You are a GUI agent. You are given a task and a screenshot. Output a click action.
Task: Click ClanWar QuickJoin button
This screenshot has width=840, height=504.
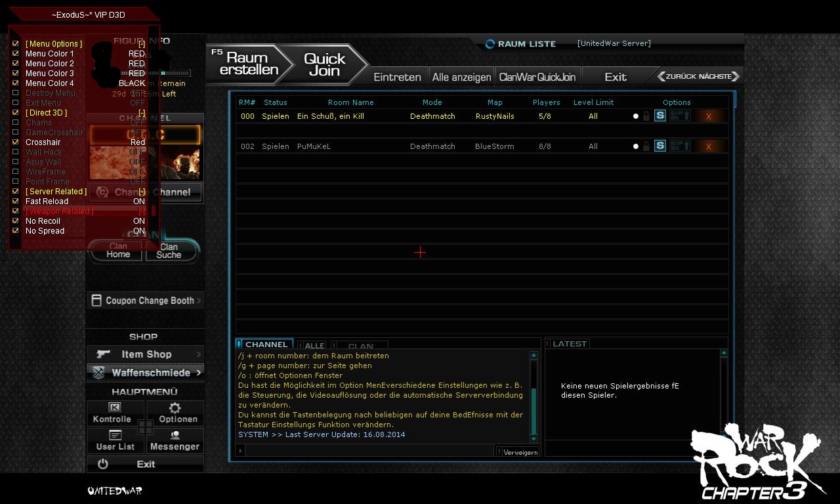[537, 77]
